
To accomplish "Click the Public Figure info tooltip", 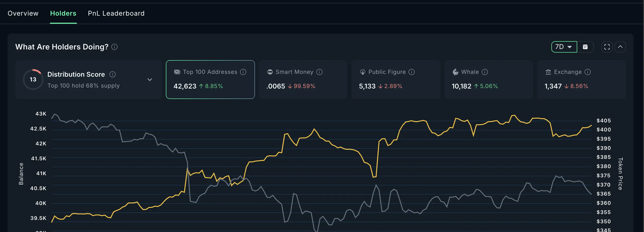I will [x=412, y=72].
